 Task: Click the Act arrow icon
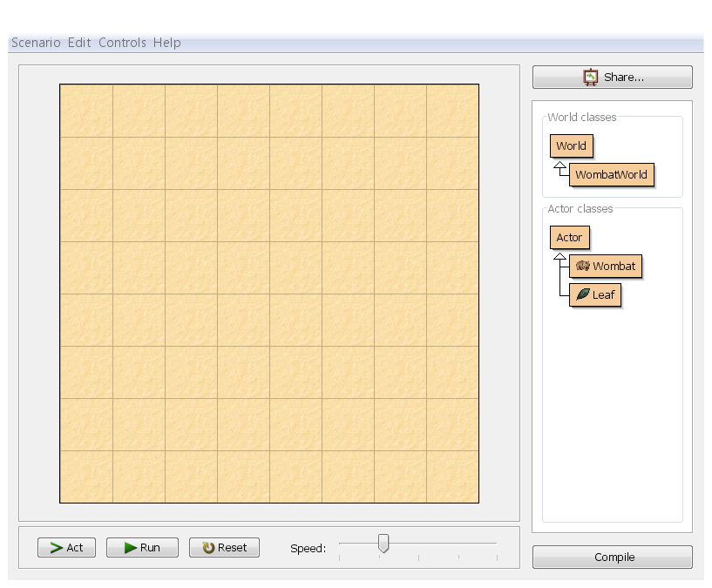coord(56,548)
